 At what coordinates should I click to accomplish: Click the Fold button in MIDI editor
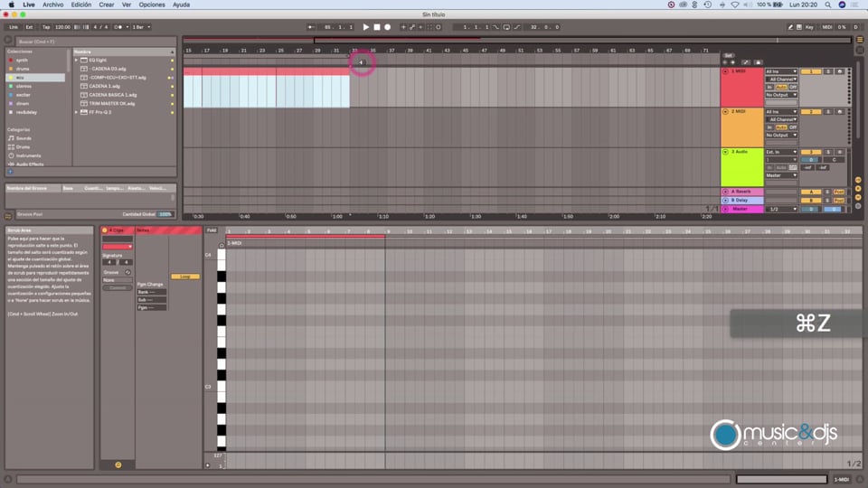tap(212, 230)
